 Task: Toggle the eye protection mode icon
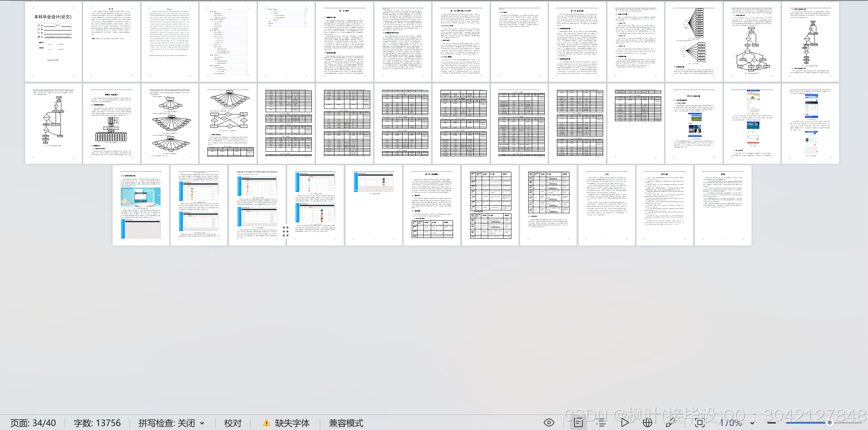(x=549, y=423)
